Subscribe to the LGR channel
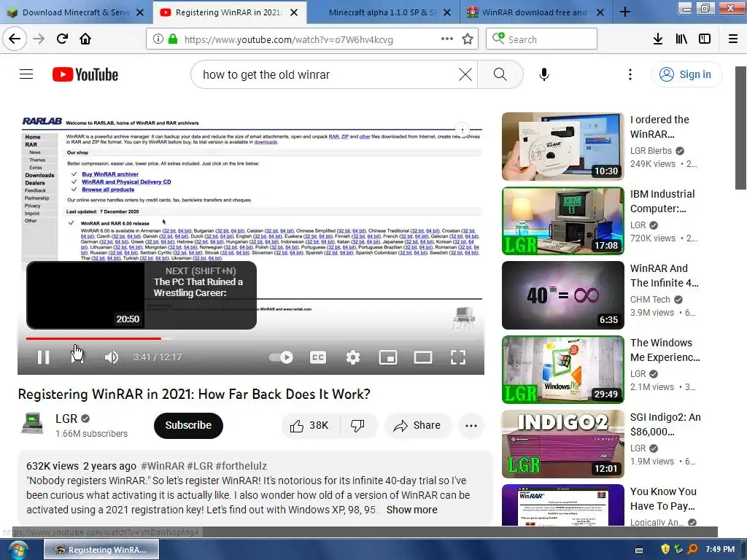 point(188,425)
